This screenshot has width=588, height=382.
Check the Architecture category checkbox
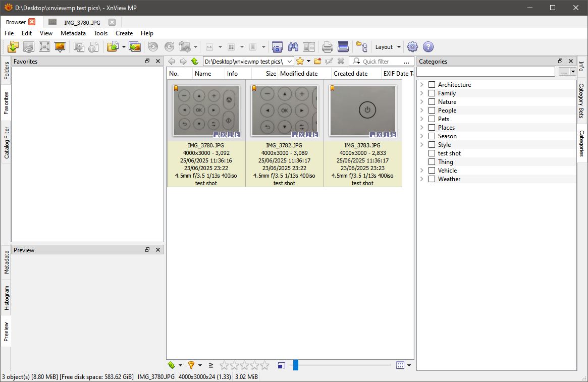point(432,85)
